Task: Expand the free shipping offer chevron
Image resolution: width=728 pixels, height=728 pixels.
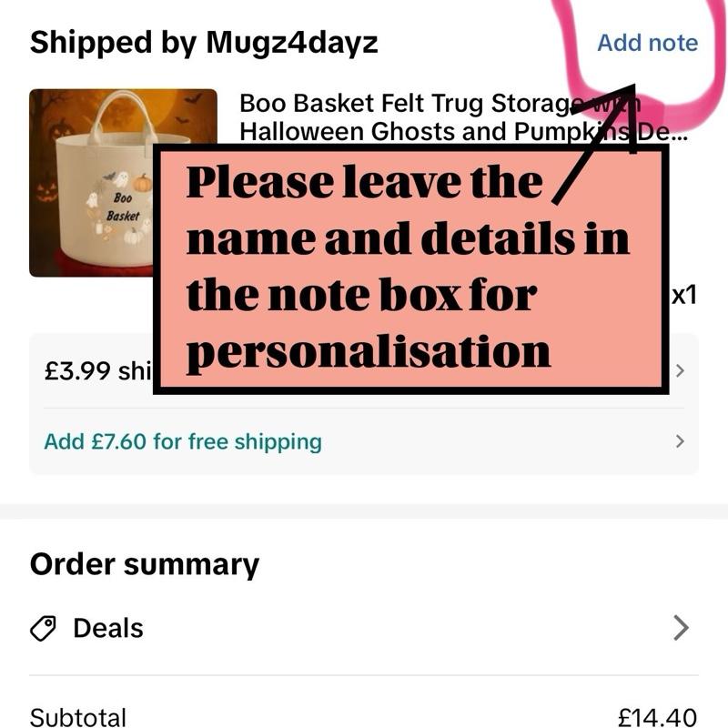Action: click(x=680, y=441)
